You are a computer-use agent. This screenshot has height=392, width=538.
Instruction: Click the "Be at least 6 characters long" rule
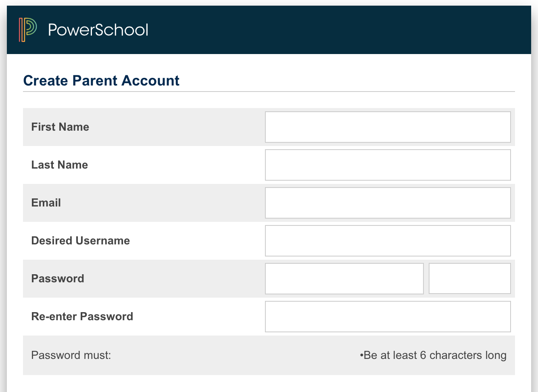point(433,355)
